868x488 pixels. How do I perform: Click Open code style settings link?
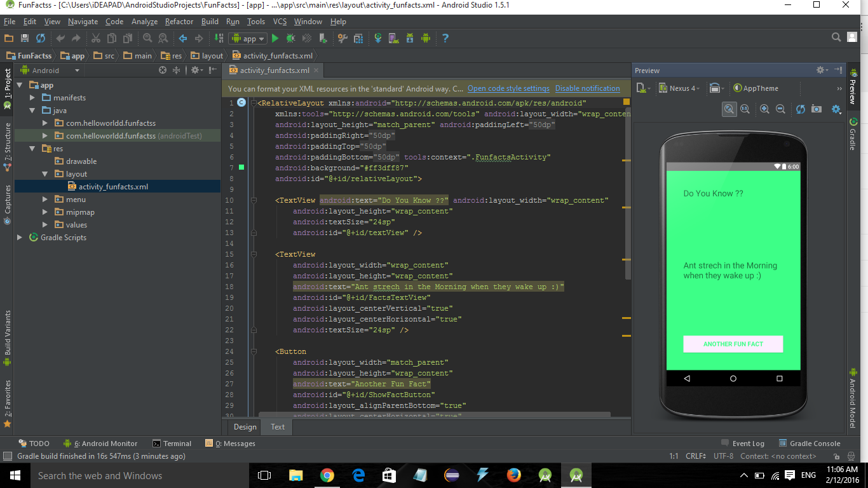click(508, 88)
